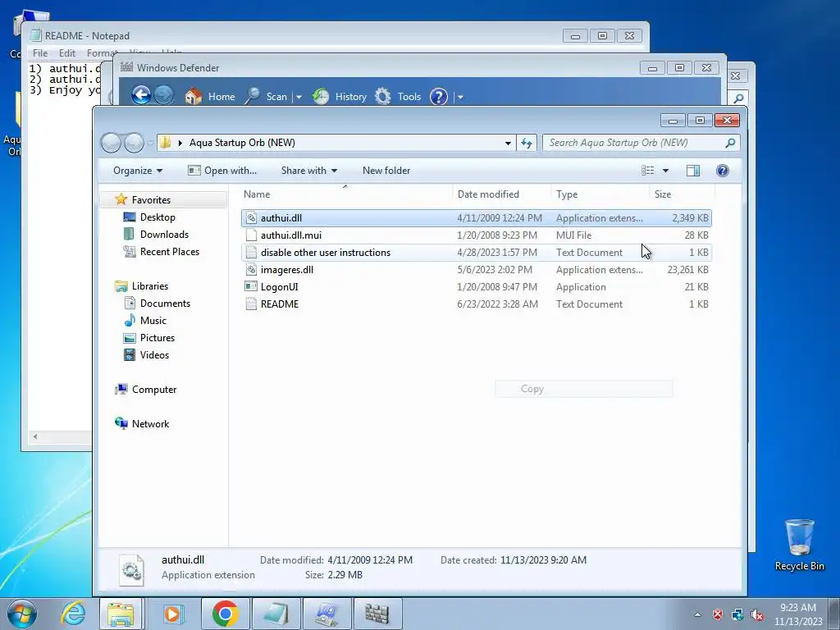This screenshot has width=840, height=630.
Task: Click the search magnifier icon in Explorer
Action: 729,143
